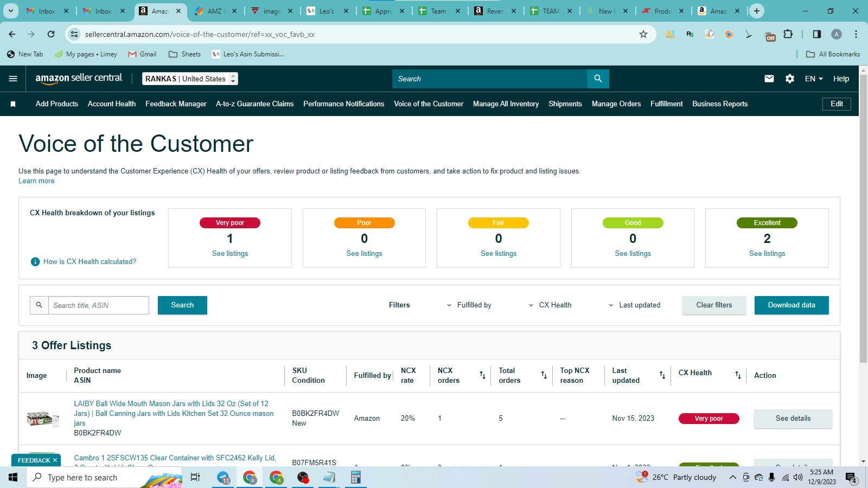
Task: Click Help in the header
Action: (841, 79)
